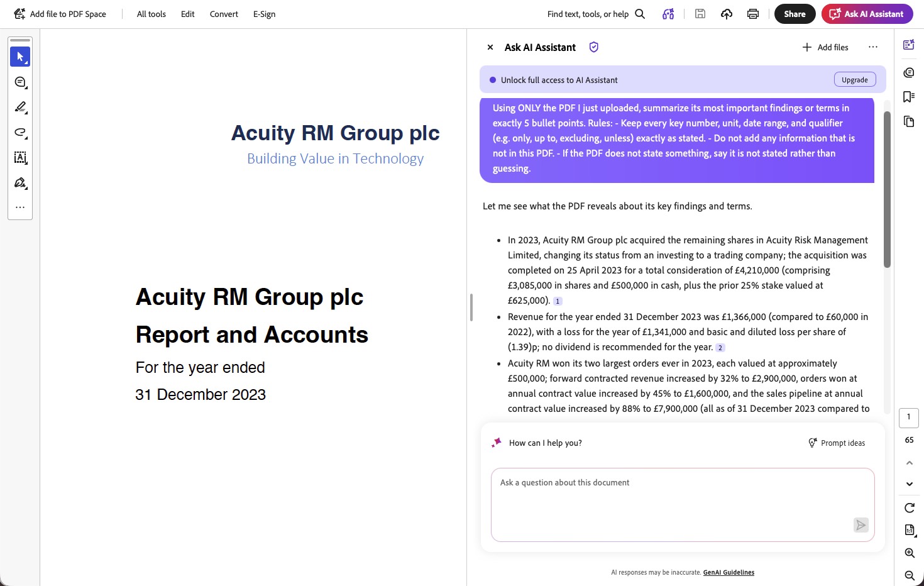This screenshot has width=924, height=586.
Task: Open the E-Sign menu
Action: pyautogui.click(x=264, y=14)
